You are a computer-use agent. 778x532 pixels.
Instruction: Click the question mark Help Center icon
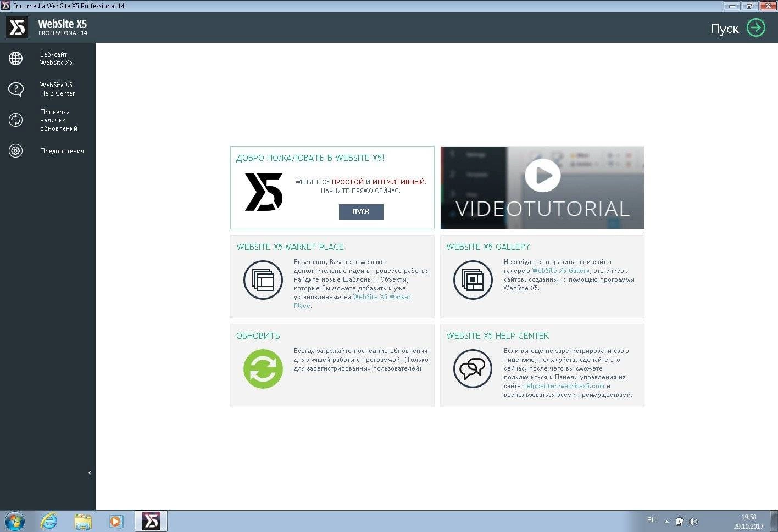click(16, 89)
